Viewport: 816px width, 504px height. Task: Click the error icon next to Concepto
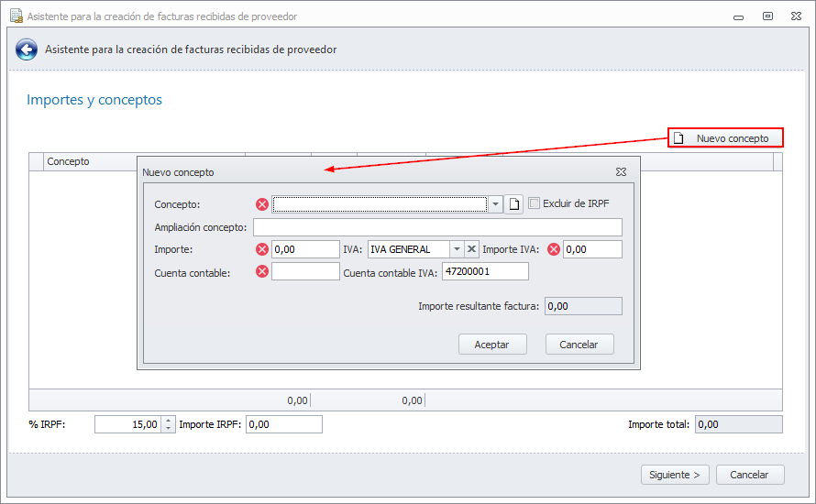coord(262,203)
